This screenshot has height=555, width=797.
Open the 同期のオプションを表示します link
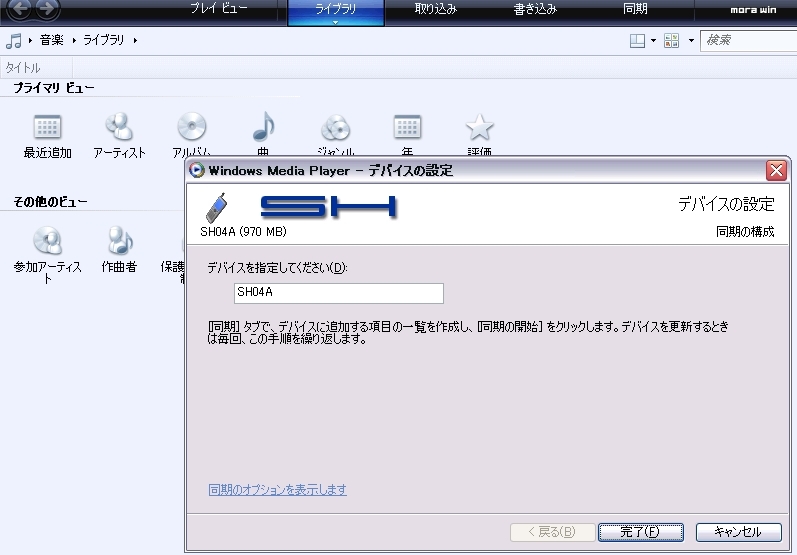(278, 489)
